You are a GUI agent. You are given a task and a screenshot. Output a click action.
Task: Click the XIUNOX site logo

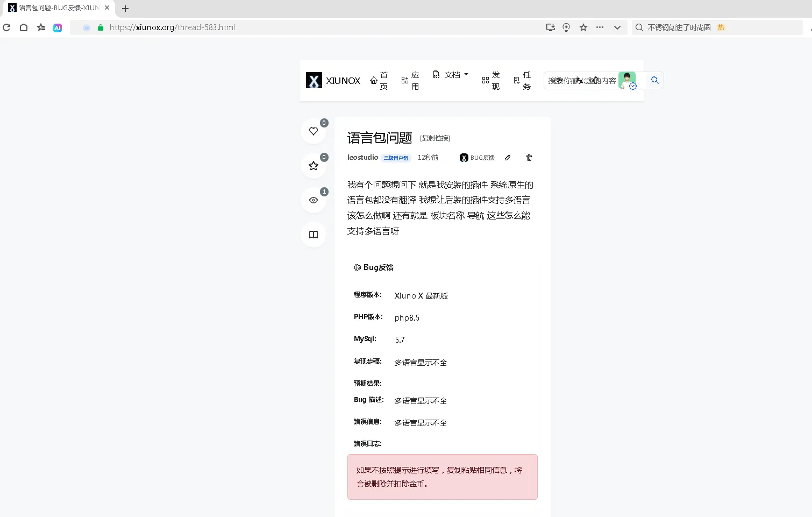pyautogui.click(x=333, y=81)
